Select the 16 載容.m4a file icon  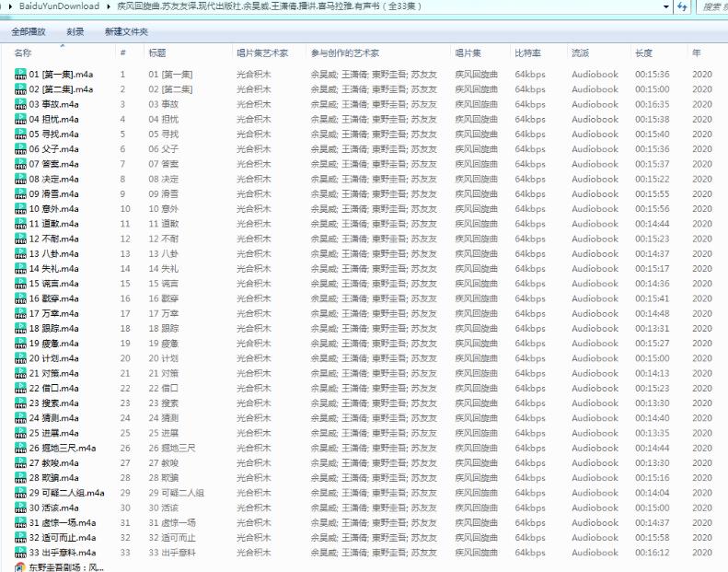[x=20, y=298]
